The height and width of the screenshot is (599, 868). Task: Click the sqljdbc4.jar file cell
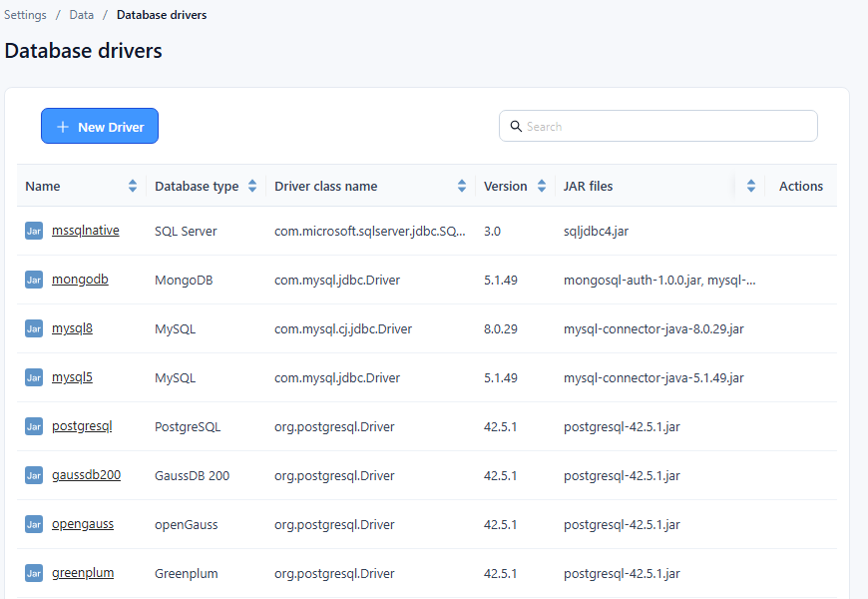tap(596, 231)
